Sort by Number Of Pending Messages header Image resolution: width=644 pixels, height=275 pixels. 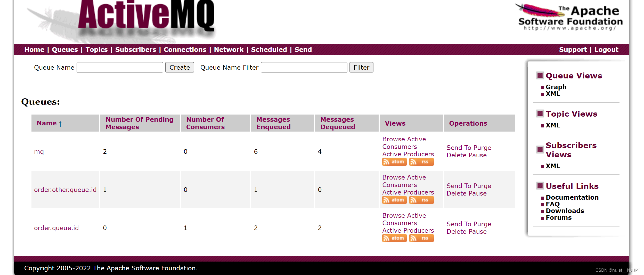(140, 123)
